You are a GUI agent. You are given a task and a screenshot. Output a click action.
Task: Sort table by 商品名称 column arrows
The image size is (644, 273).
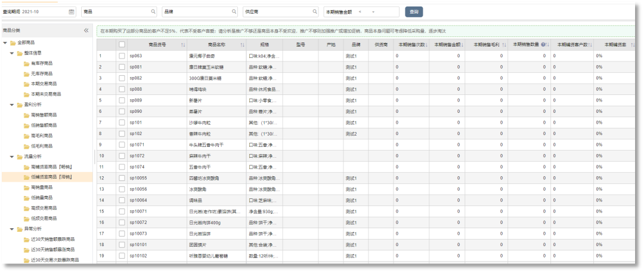[242, 45]
